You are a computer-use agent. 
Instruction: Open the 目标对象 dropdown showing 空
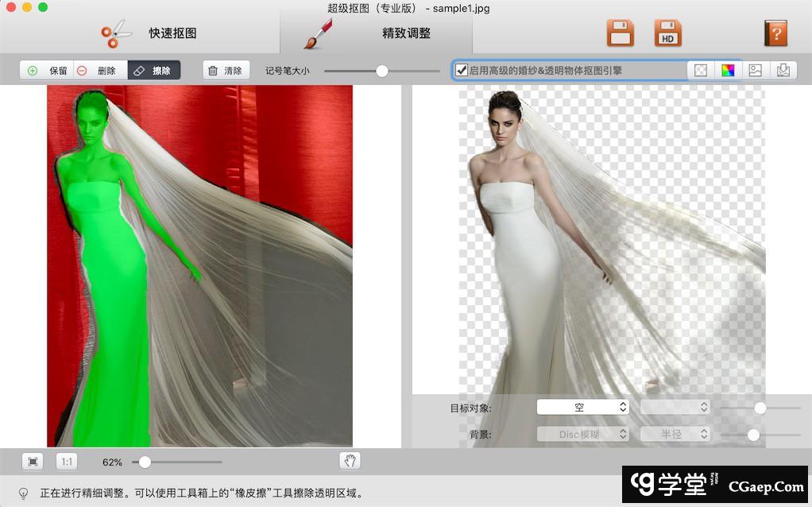click(582, 408)
